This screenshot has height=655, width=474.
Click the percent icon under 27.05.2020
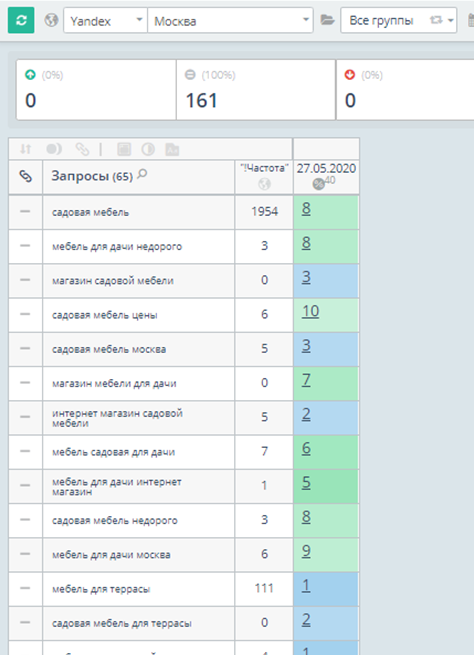319,184
